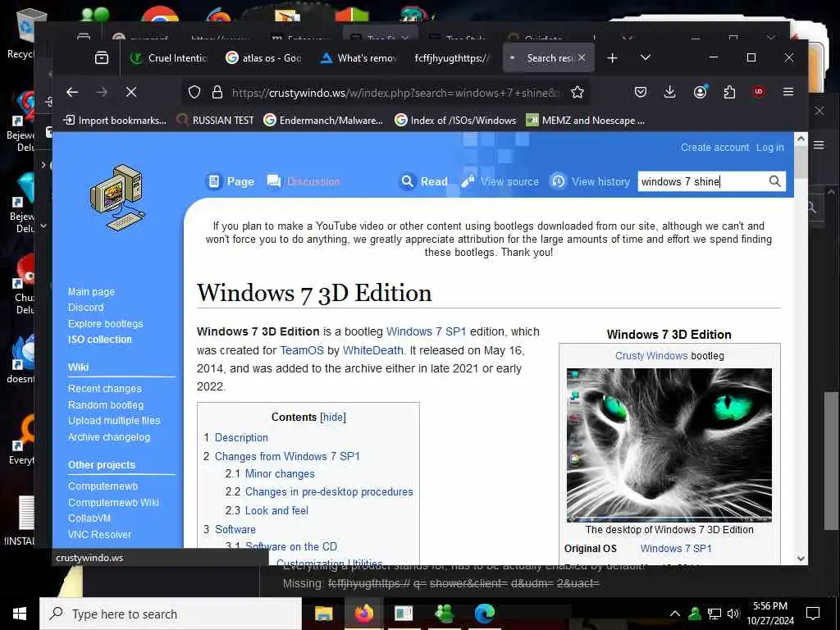Collapse contents with the hide toggle
840x630 pixels.
click(333, 418)
